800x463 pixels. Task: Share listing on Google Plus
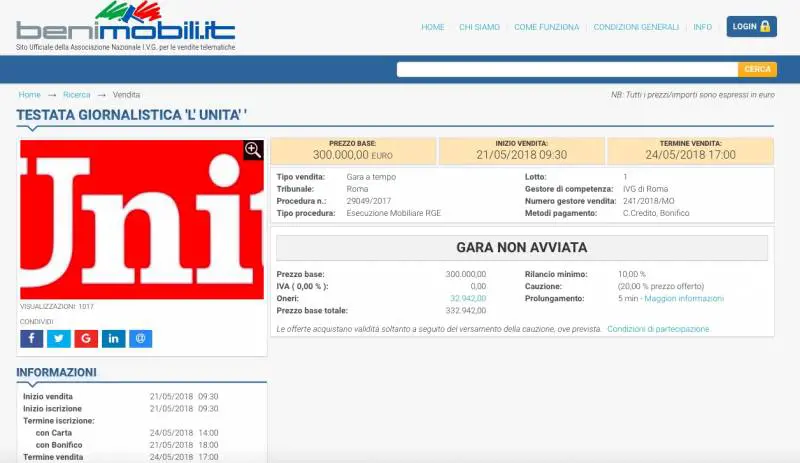(86, 338)
